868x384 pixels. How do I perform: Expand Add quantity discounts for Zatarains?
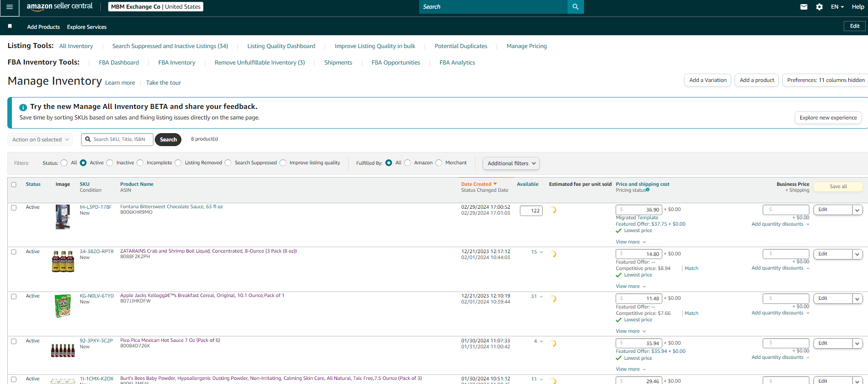click(x=781, y=268)
